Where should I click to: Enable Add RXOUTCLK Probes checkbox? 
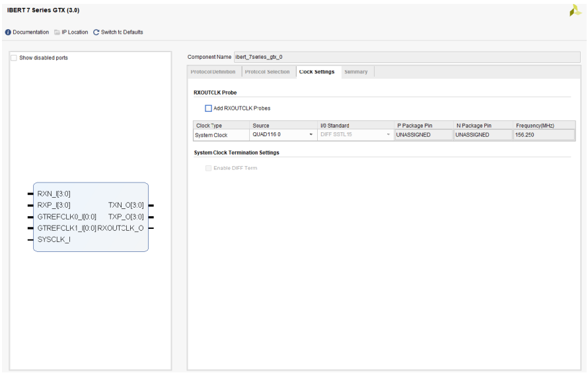click(209, 108)
